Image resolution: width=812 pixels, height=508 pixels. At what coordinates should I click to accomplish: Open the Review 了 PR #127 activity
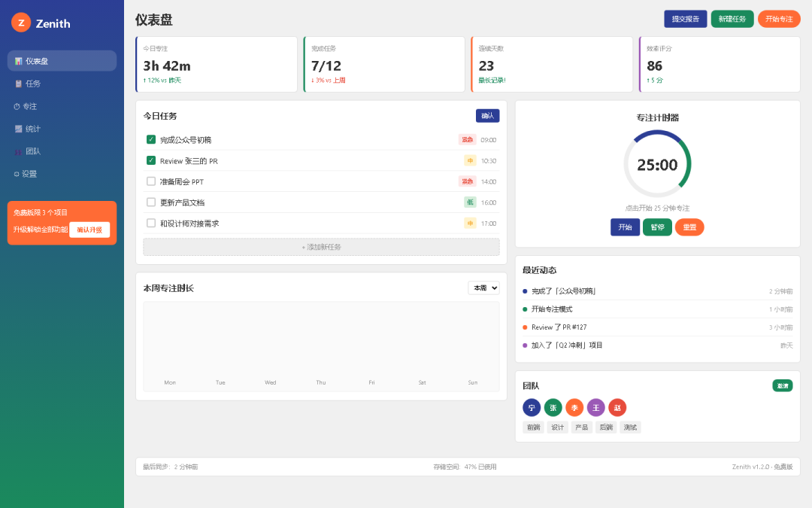pyautogui.click(x=658, y=327)
